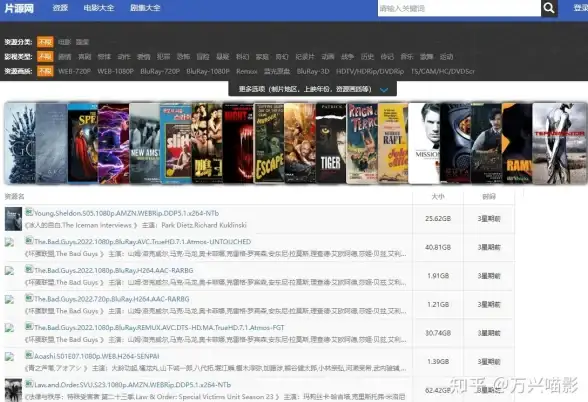The image size is (588, 402).
Task: Click the blue chevron beside 更多选项
Action: 384,90
